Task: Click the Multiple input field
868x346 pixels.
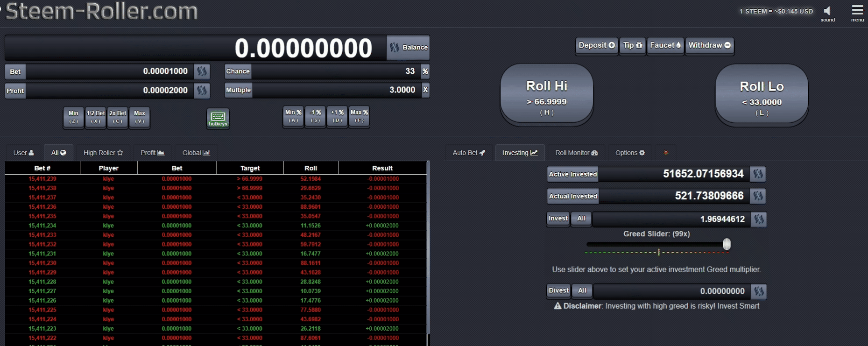Action: pos(336,90)
